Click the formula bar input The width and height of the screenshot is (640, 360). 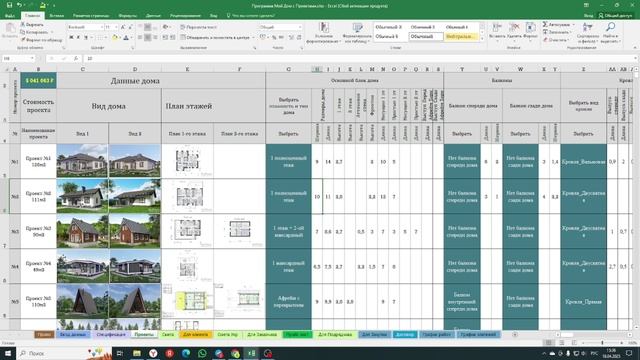359,59
